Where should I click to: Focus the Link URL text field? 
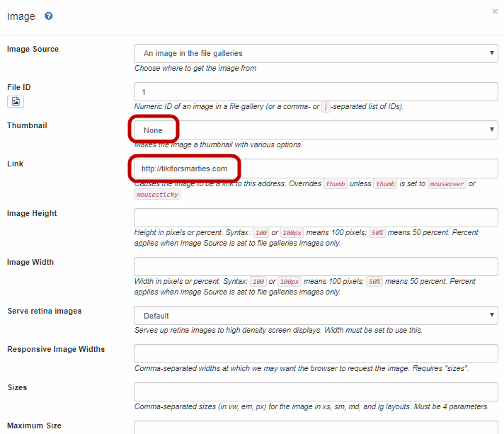click(315, 169)
